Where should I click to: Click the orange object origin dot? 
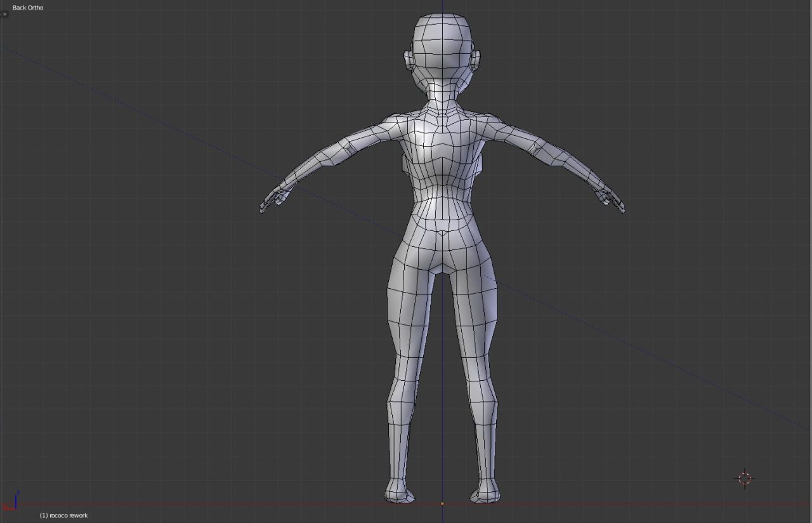pos(442,504)
